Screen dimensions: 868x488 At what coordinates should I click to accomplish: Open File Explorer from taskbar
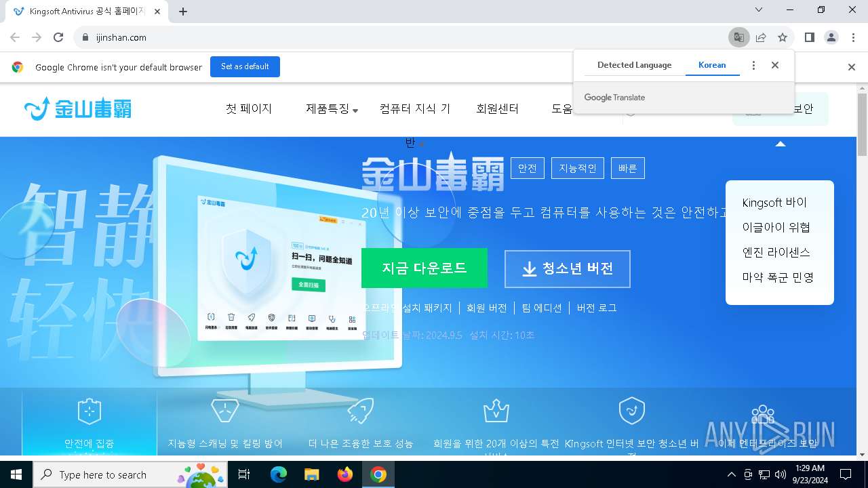click(x=312, y=474)
